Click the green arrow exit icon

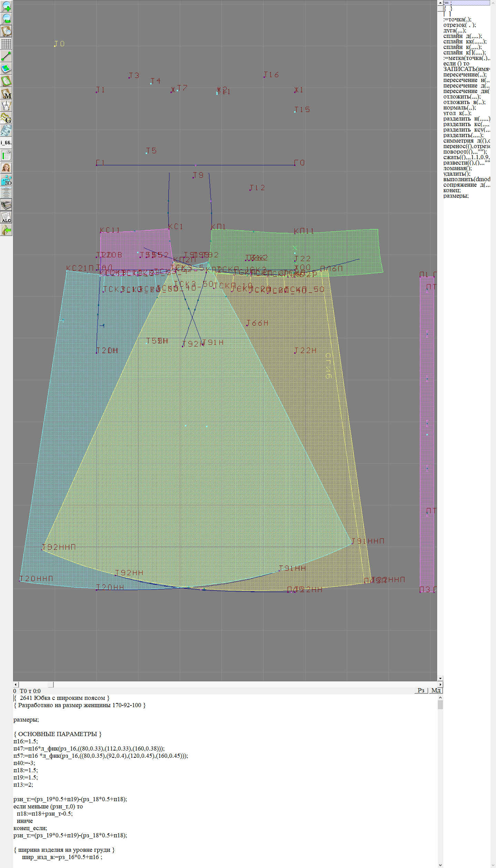pyautogui.click(x=6, y=230)
